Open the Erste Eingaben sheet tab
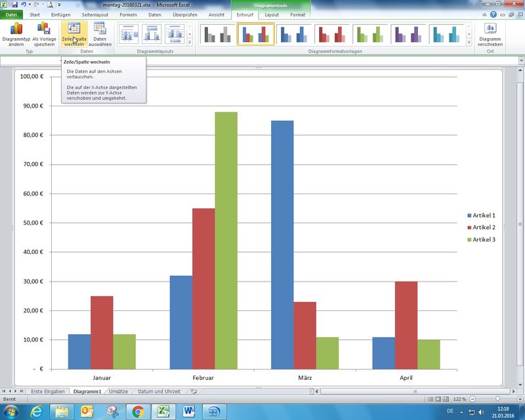Screen dimensions: 525x420 click(x=48, y=391)
